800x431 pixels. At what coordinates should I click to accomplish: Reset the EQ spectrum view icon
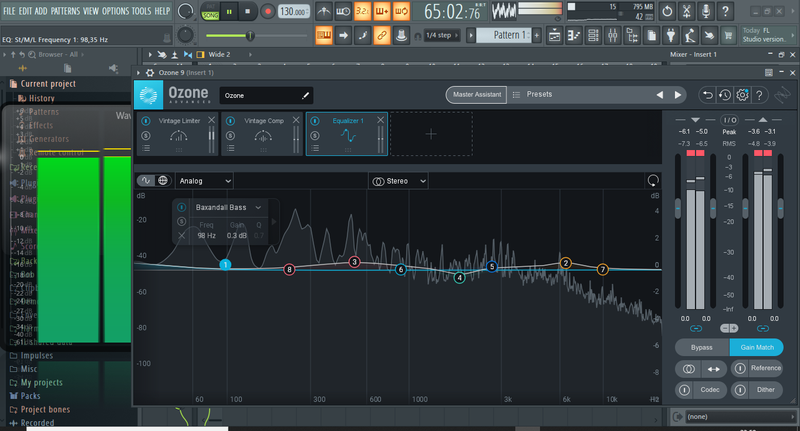[x=653, y=181]
